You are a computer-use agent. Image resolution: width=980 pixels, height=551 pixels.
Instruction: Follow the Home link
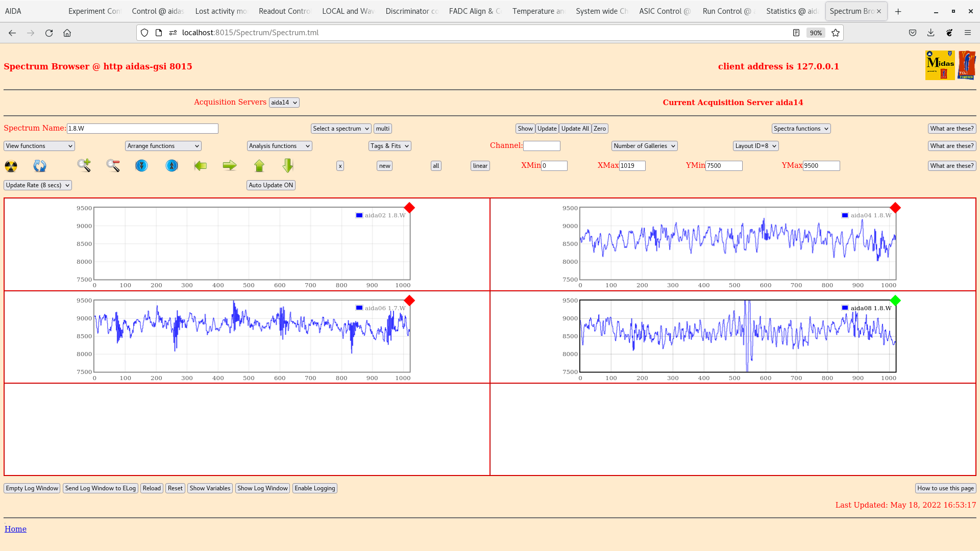[15, 529]
